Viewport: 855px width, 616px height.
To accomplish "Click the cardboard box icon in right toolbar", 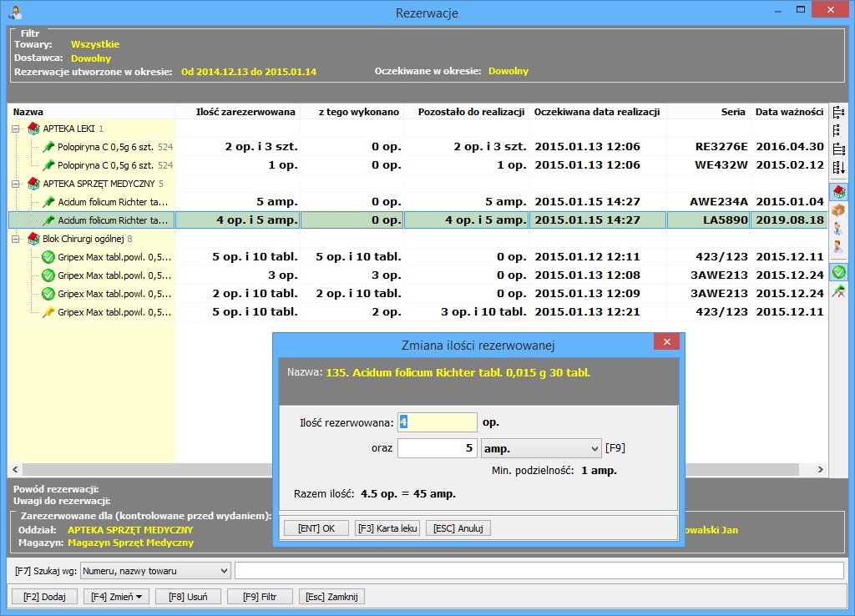I will [x=838, y=210].
